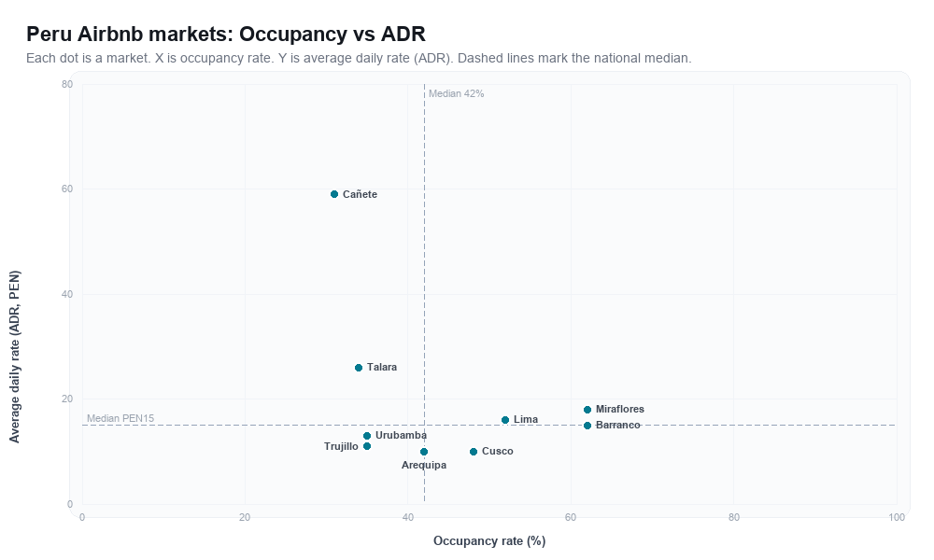Click the subtitle starting 'Each dot is a market'
The image size is (934, 560).
[x=359, y=58]
